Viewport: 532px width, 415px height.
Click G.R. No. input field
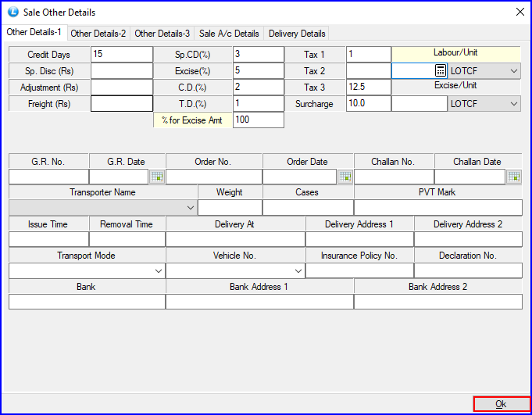click(49, 177)
